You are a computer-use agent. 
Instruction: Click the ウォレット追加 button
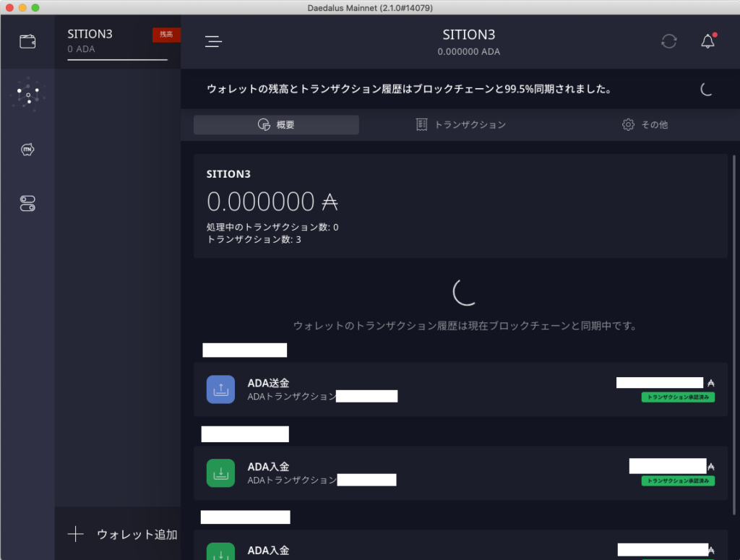coord(123,535)
